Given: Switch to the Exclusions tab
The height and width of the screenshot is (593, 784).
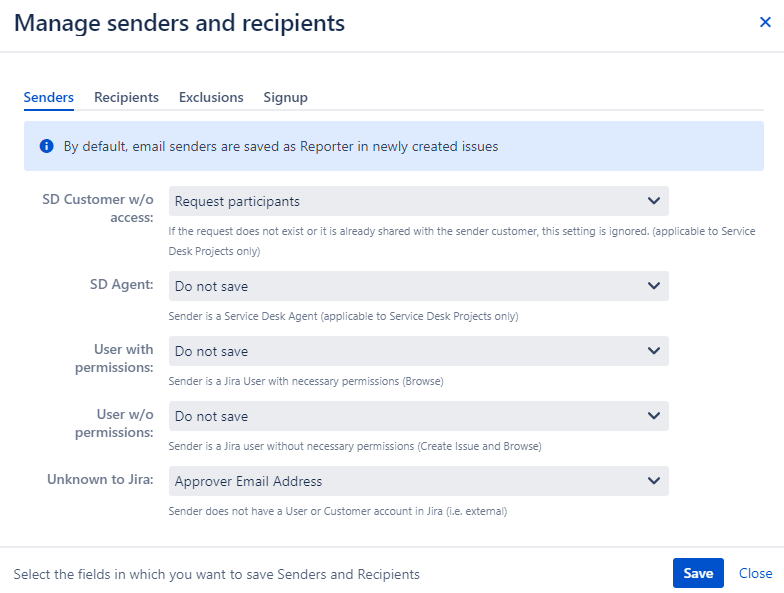Looking at the screenshot, I should [211, 97].
